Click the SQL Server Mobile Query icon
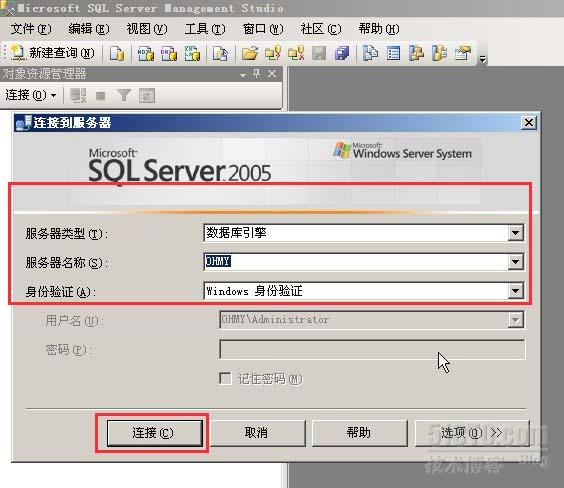 [x=220, y=53]
